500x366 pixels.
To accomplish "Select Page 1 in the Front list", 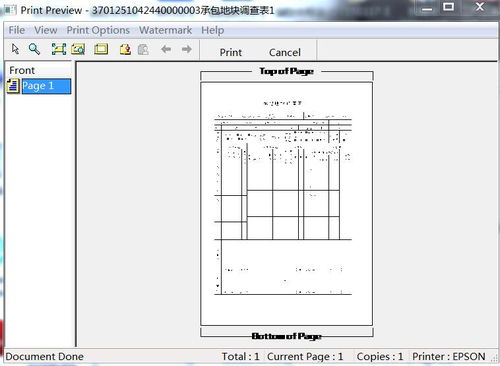I will pos(46,86).
